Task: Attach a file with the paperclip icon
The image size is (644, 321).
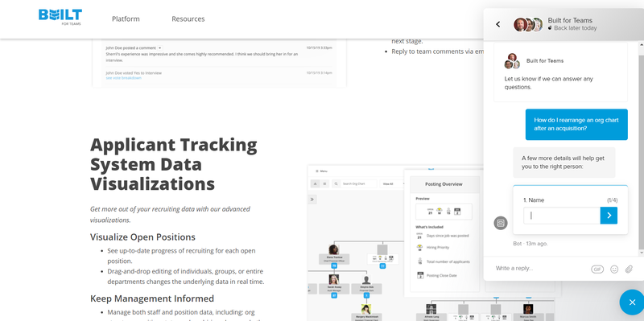Action: coord(629,270)
